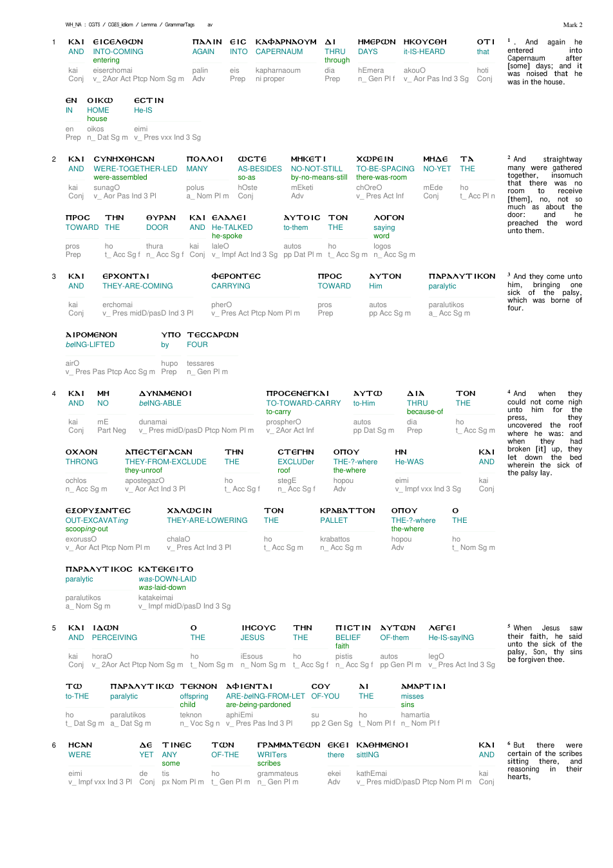This screenshot has width=613, height=868.
Task: Click the gloss 'OUT-EXCAVATing'
Action: 97,520
